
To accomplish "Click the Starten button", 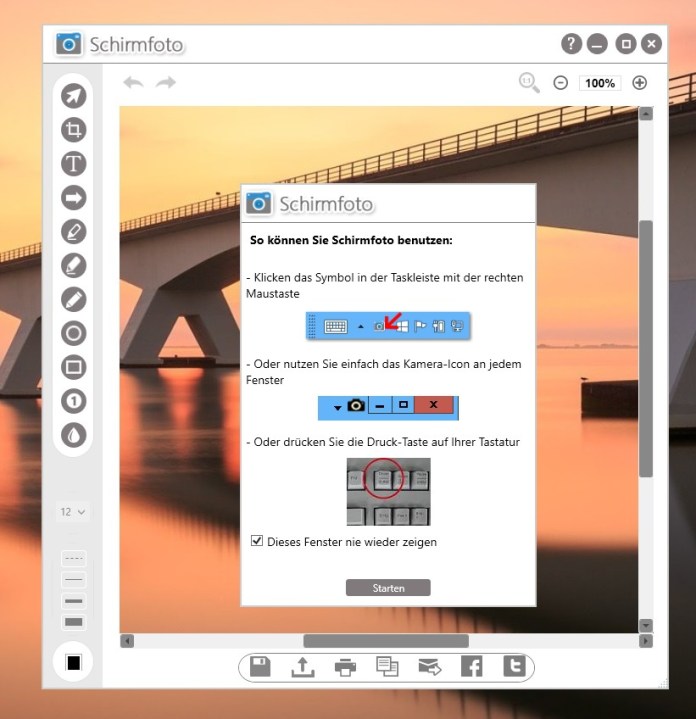I will coord(388,588).
